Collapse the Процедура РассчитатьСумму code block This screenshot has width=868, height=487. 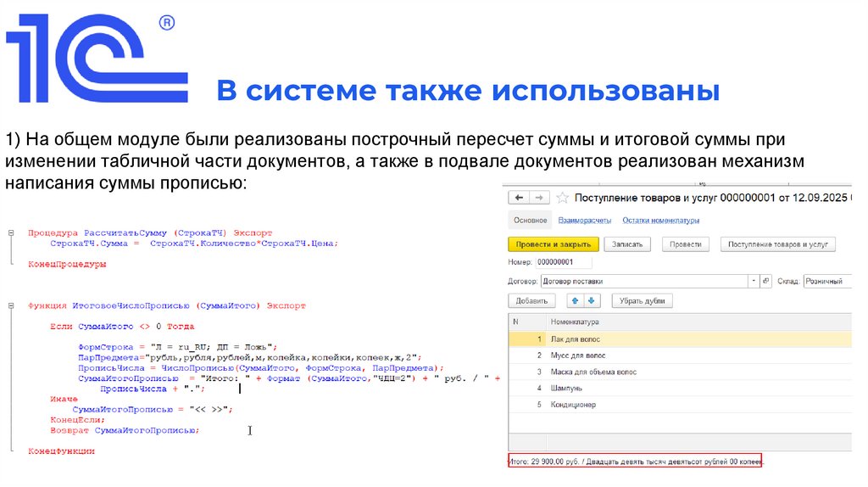coord(11,233)
